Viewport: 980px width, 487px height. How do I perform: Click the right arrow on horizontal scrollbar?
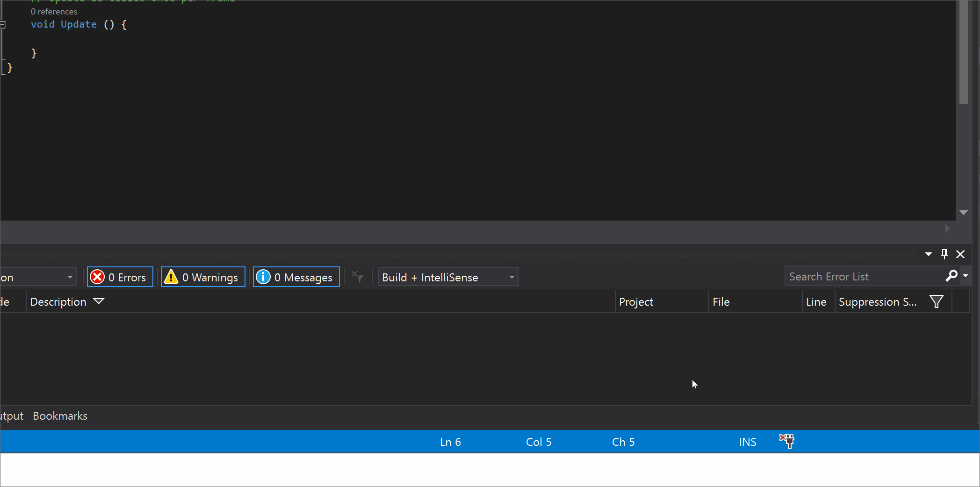coord(947,229)
